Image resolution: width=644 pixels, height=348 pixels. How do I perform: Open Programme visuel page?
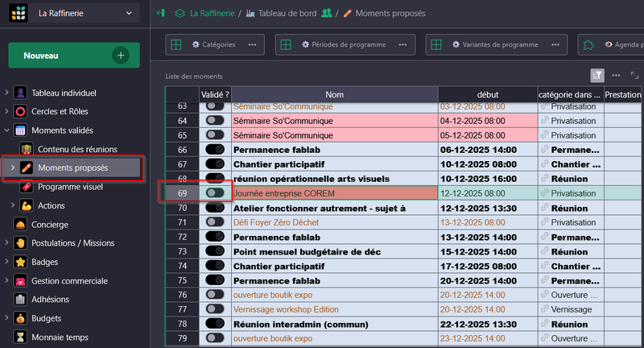pos(70,187)
